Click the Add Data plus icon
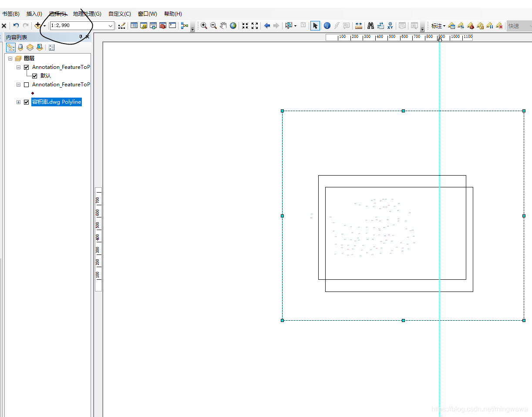Viewport: 532px width, 417px height. pos(38,26)
